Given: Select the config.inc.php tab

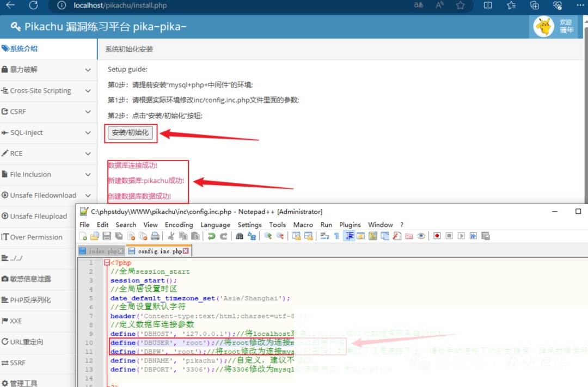Looking at the screenshot, I should [159, 251].
